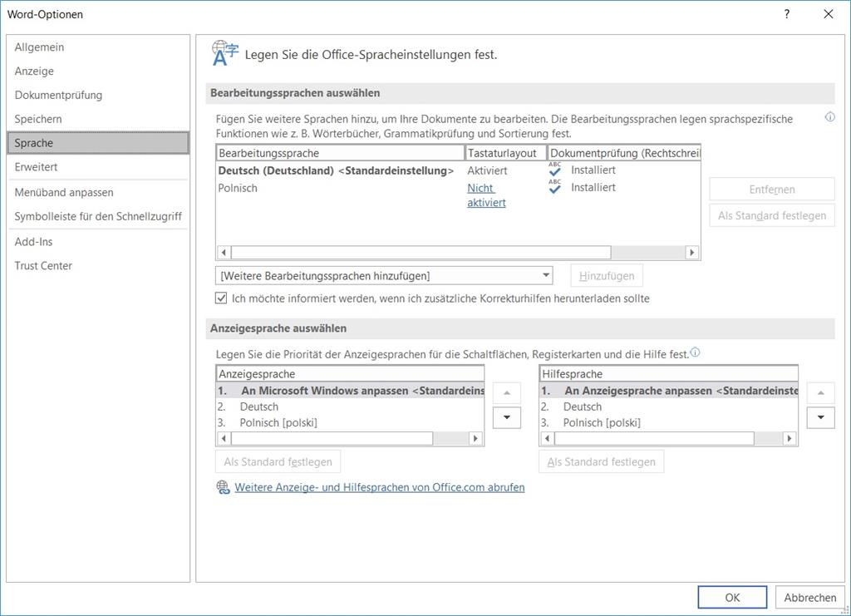
Task: Click the Nicht aktiviert keyboard layout link
Action: [x=486, y=195]
